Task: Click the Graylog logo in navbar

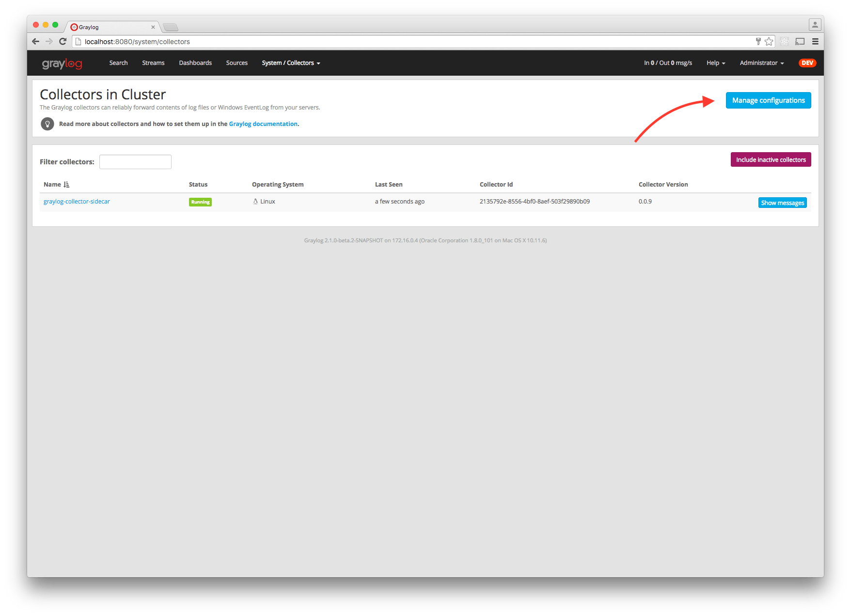Action: (x=62, y=63)
